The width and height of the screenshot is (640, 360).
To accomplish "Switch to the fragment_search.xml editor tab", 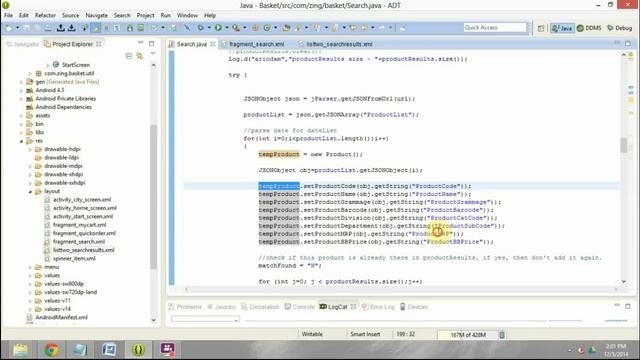I will point(256,44).
